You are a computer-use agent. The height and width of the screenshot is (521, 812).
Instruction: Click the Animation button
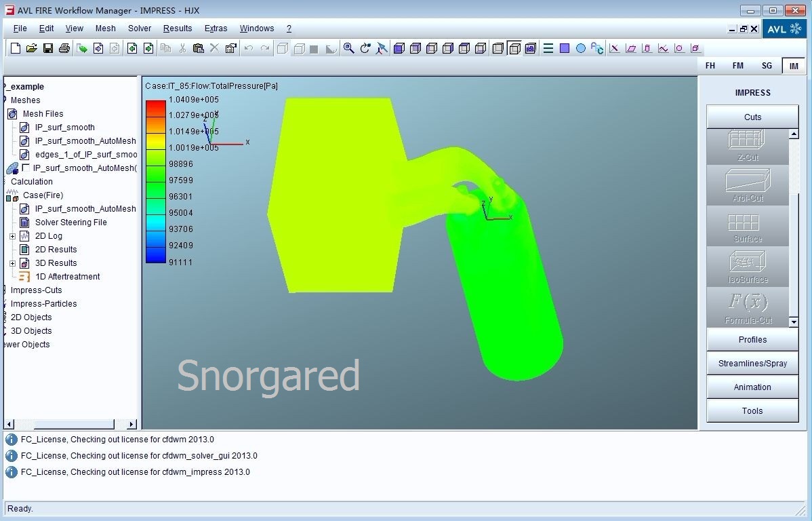pyautogui.click(x=752, y=387)
